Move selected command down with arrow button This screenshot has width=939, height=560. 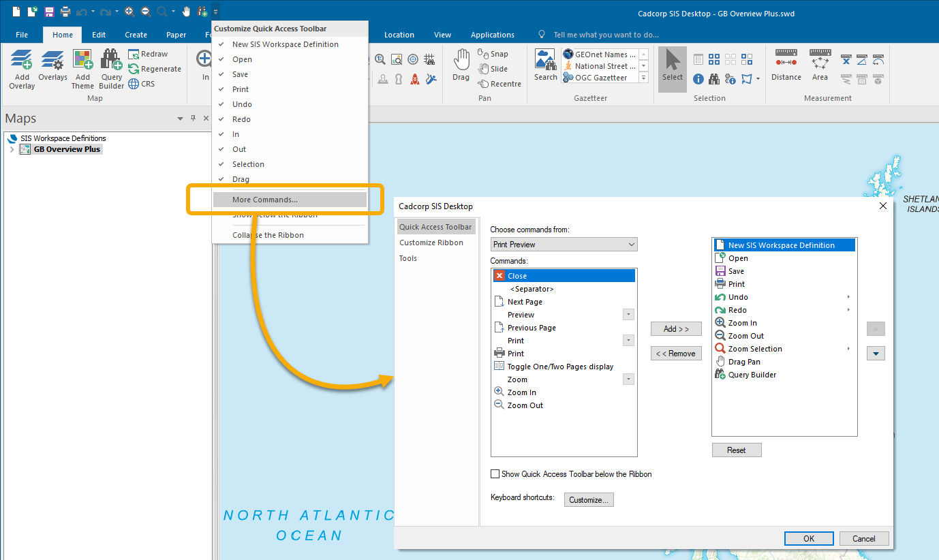click(876, 354)
